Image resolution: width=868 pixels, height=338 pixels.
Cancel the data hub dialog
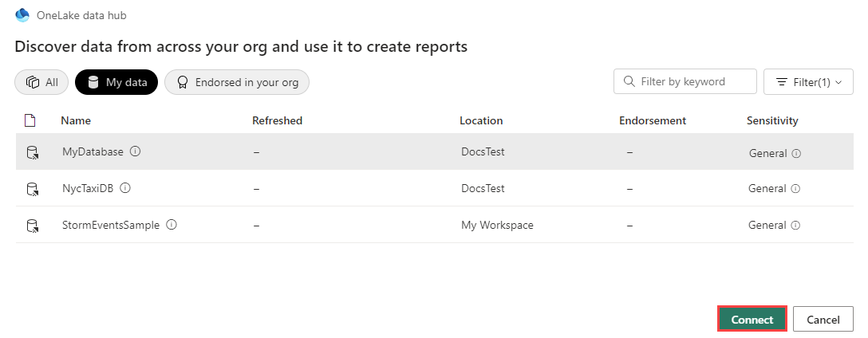[x=823, y=320]
